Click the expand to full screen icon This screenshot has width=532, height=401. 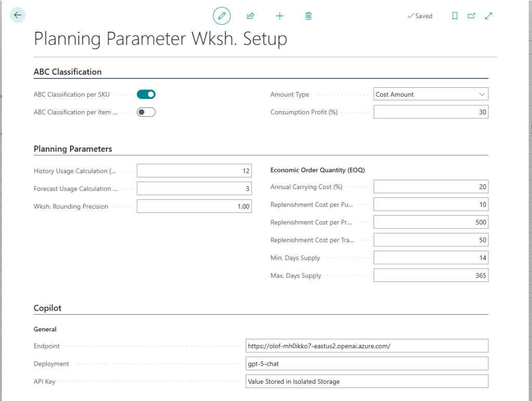click(x=488, y=16)
